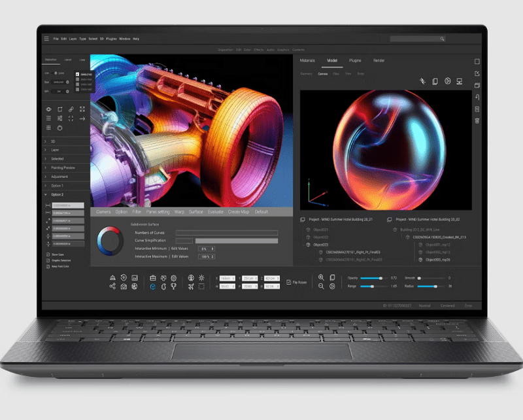Screen dimensions: 523x420
Task: Switch to the Model tab
Action: coord(332,60)
